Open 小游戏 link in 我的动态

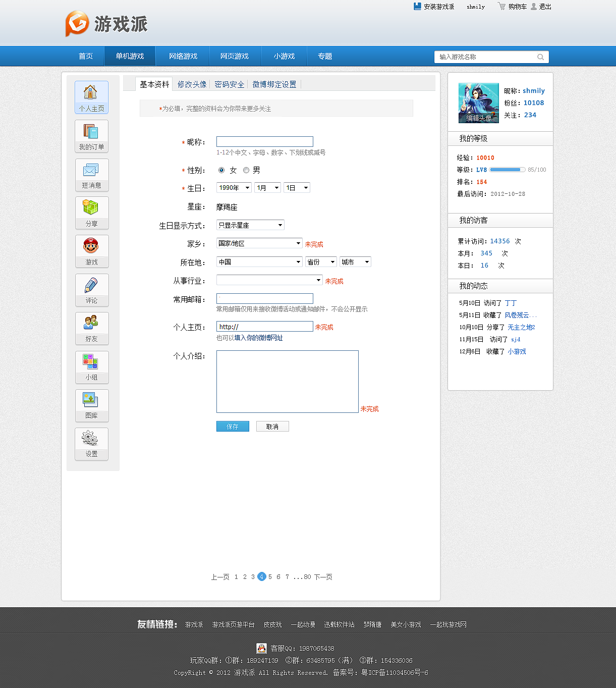coord(517,351)
